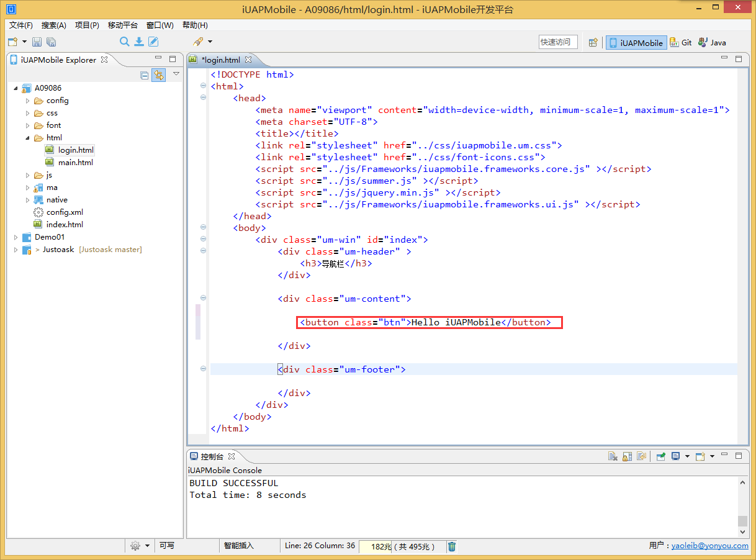Minimize the editor area
The height and width of the screenshot is (560, 756).
pos(724,58)
